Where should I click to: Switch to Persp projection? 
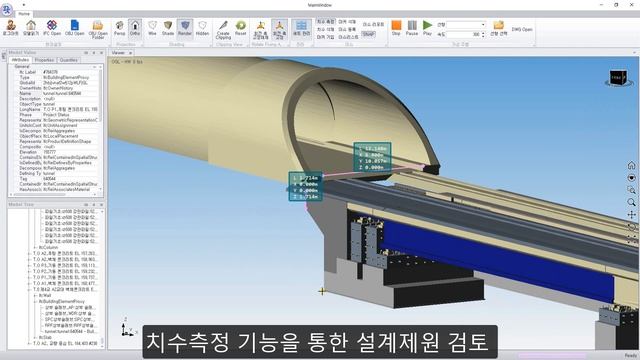tap(120, 28)
